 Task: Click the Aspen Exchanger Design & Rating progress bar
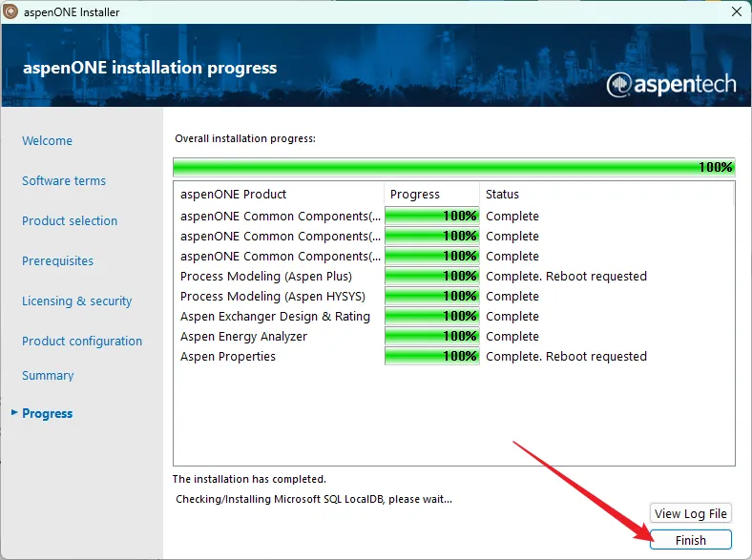(431, 316)
